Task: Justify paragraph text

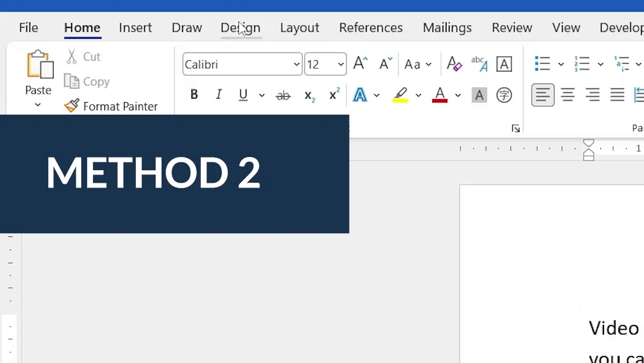Action: (617, 95)
